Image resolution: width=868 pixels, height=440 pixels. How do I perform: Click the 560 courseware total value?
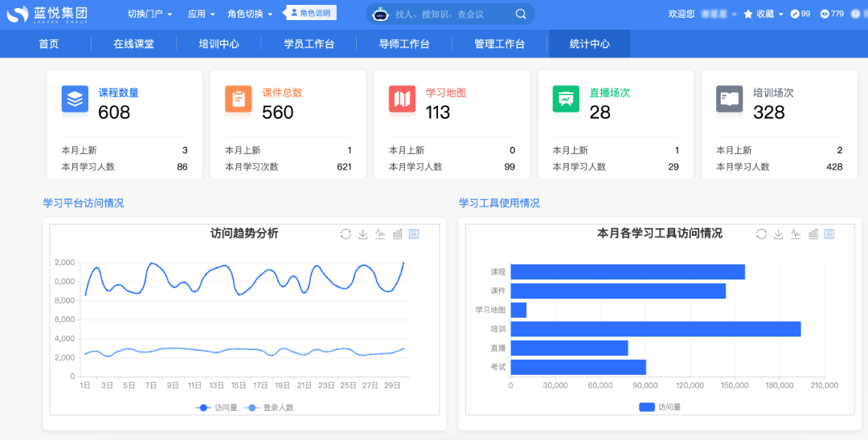tap(278, 112)
